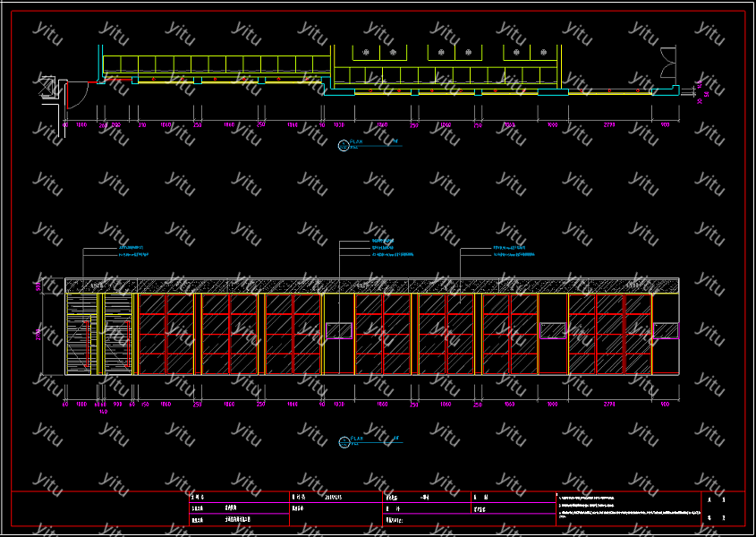Click the double door symbol at plan's right end
This screenshot has width=756, height=537.
coord(668,64)
